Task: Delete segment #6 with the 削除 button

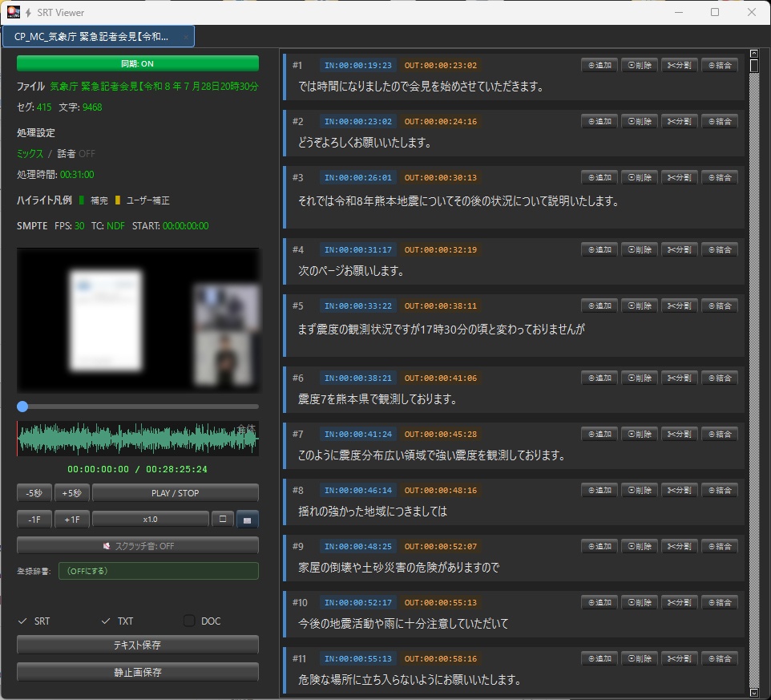Action: [640, 378]
